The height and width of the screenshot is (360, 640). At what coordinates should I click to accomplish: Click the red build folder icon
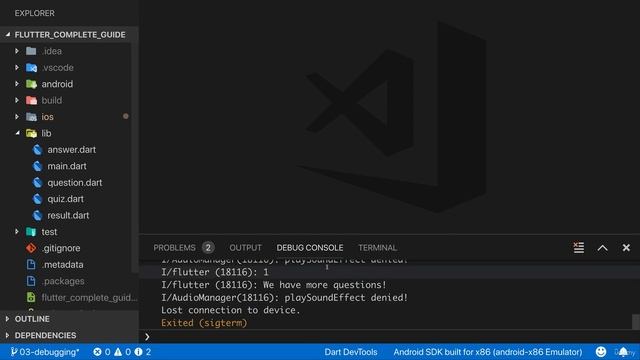tap(31, 100)
